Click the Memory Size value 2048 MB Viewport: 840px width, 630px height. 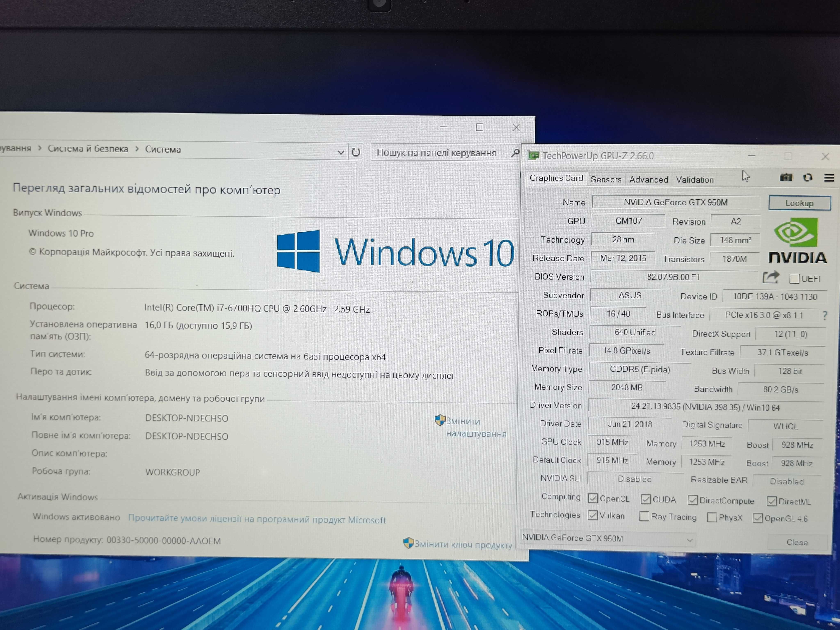[x=627, y=387]
